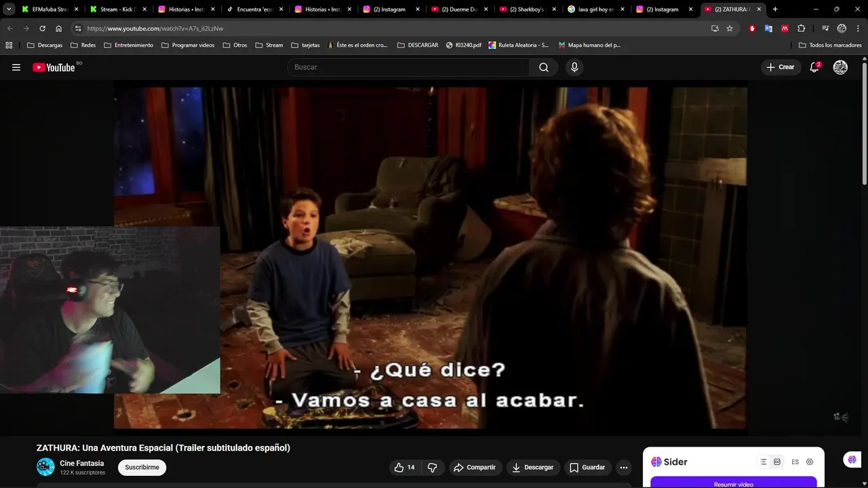Click the video player to pause
The image size is (868, 488).
point(430,258)
